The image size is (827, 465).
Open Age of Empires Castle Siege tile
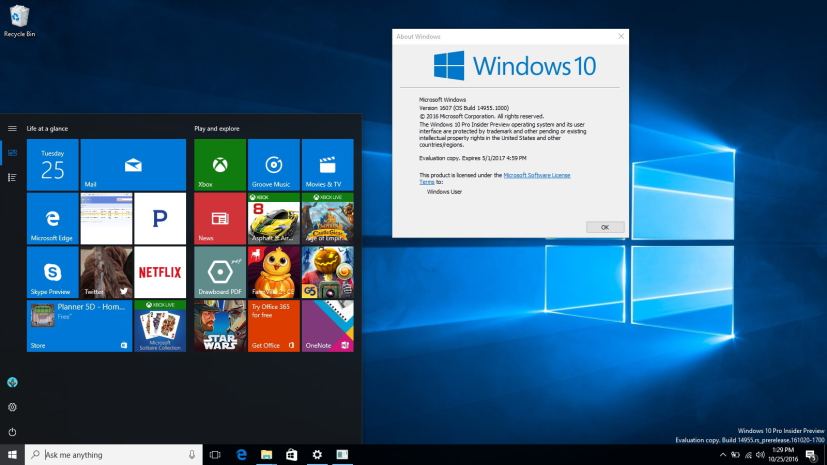click(328, 218)
